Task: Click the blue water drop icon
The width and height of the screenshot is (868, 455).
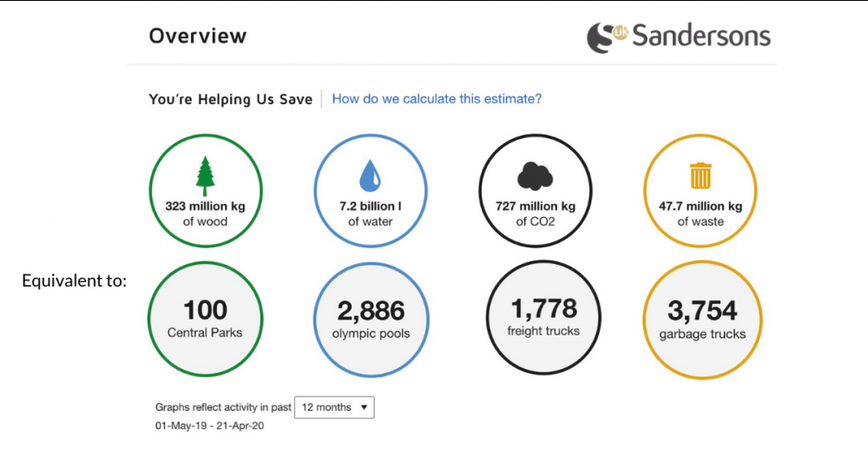Action: pyautogui.click(x=370, y=175)
